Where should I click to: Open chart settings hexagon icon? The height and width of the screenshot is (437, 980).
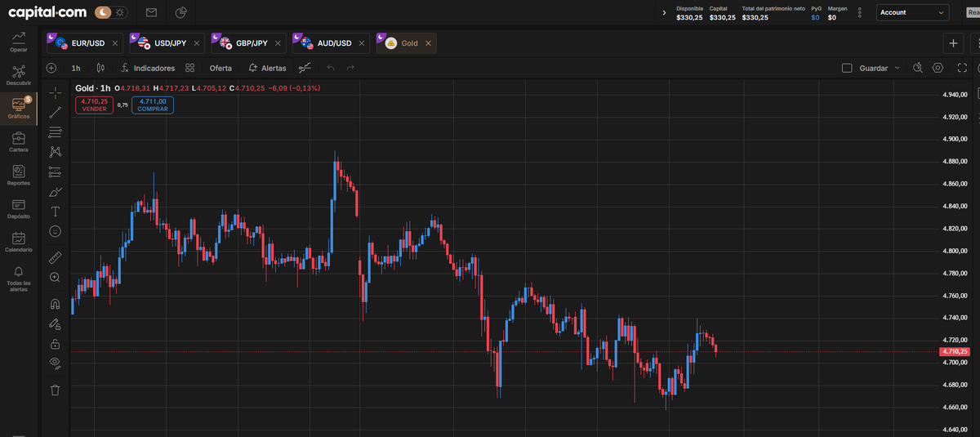tap(938, 68)
